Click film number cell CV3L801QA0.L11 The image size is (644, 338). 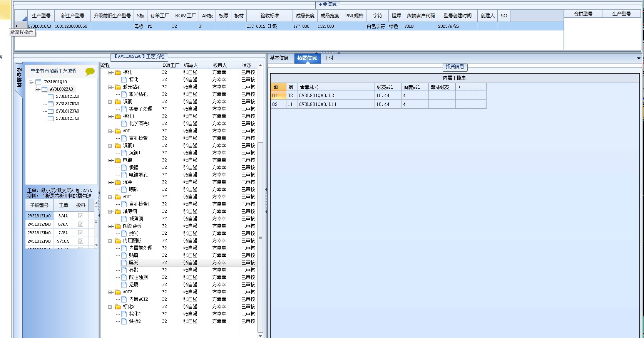336,104
